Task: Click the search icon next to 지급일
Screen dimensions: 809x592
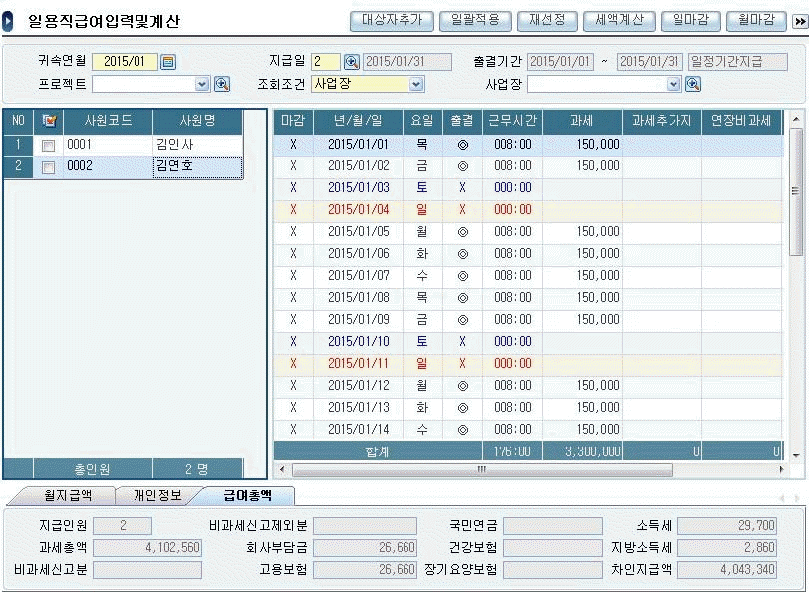Action: [351, 62]
